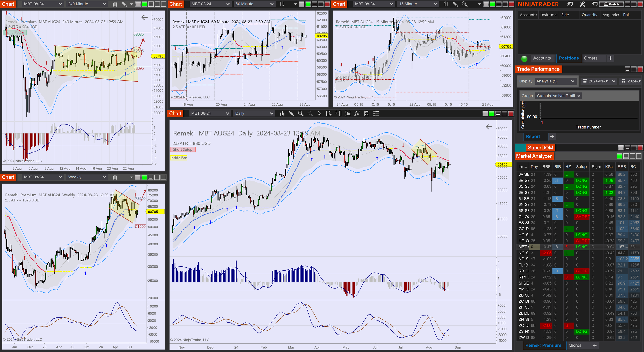Image resolution: width=644 pixels, height=352 pixels.
Task: Open Data Box icon in Daily chart toolbar
Action: click(x=329, y=114)
